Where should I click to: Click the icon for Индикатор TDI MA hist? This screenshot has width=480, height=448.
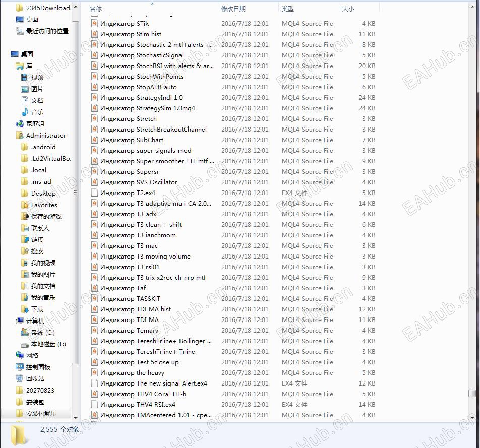(x=95, y=309)
